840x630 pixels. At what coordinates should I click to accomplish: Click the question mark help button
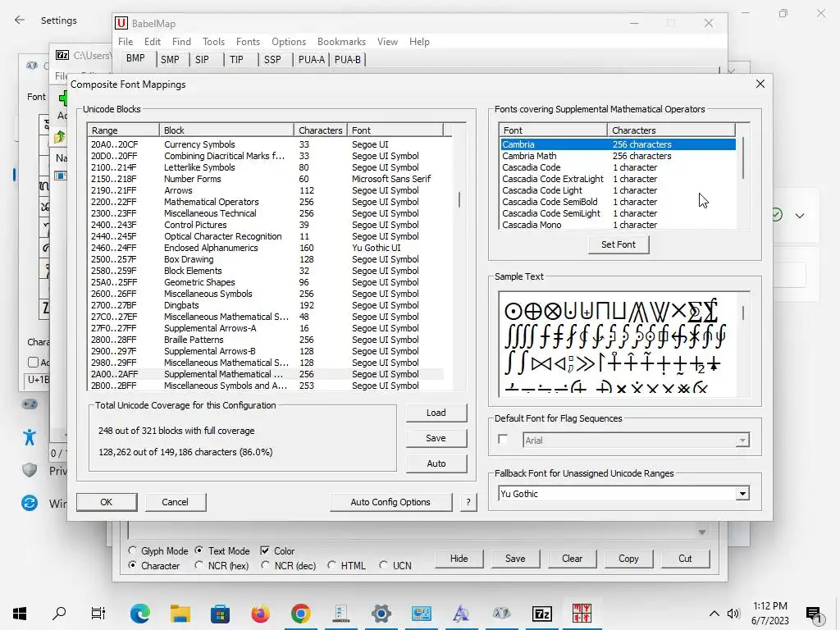(x=468, y=502)
